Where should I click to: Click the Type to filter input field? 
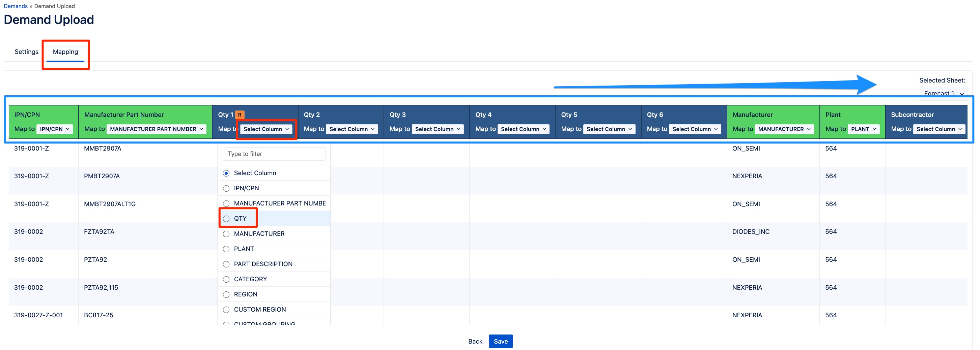(x=274, y=154)
